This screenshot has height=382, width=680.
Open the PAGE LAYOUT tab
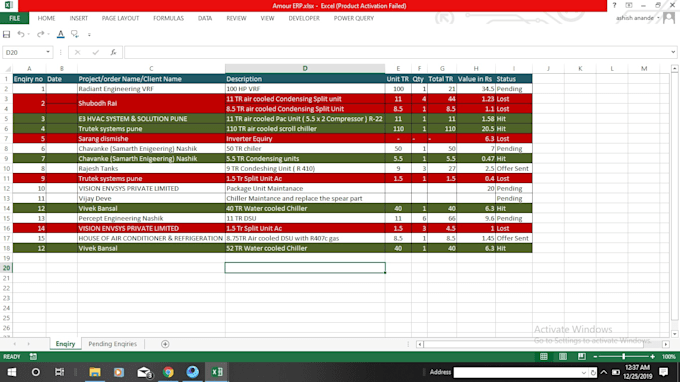[120, 18]
